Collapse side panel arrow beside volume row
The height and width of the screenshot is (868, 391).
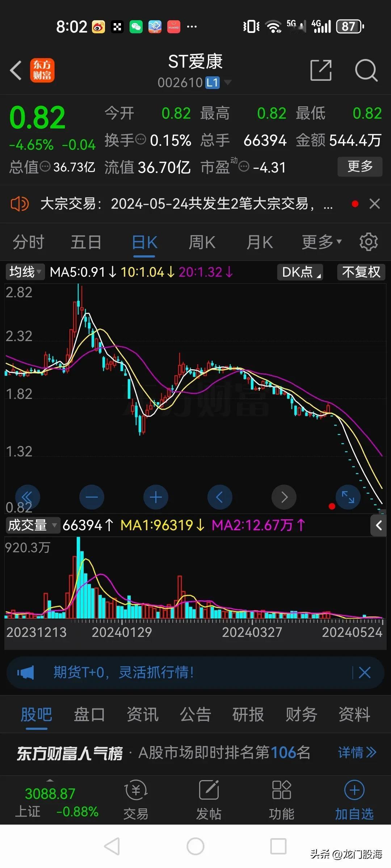click(378, 525)
